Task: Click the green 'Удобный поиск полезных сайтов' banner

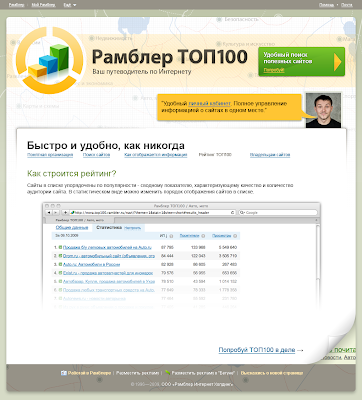Action: pos(302,62)
